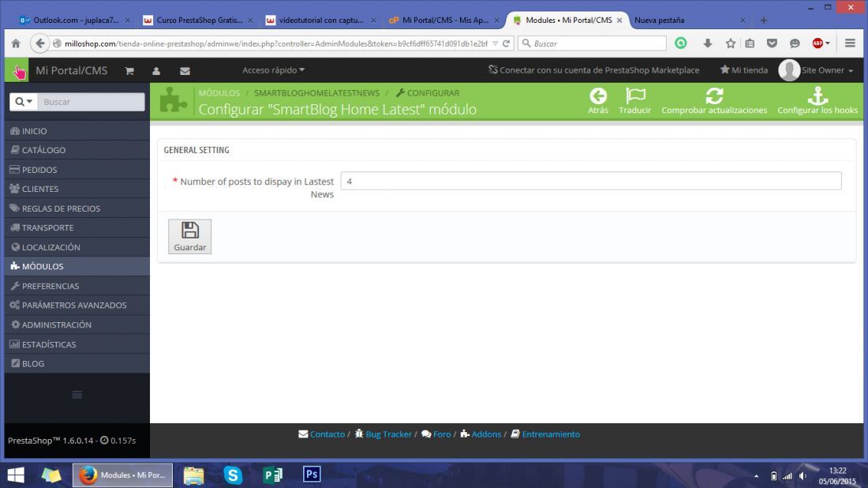Viewport: 868px width, 488px height.
Task: Switch to videotutorial con captu tab
Action: pos(321,20)
